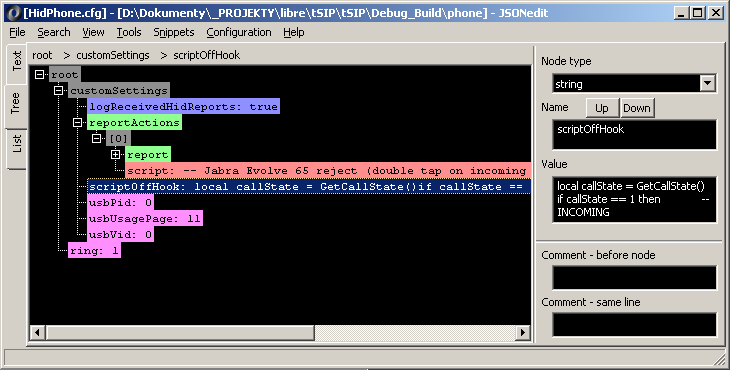Close the JSONedit window
The image size is (730, 370).
[716, 13]
